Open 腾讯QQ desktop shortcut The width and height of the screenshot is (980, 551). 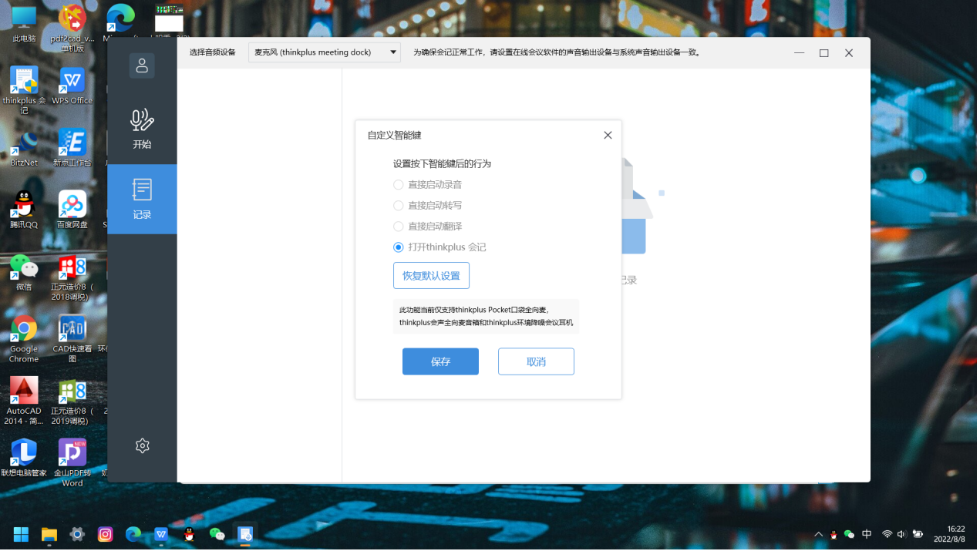[24, 210]
